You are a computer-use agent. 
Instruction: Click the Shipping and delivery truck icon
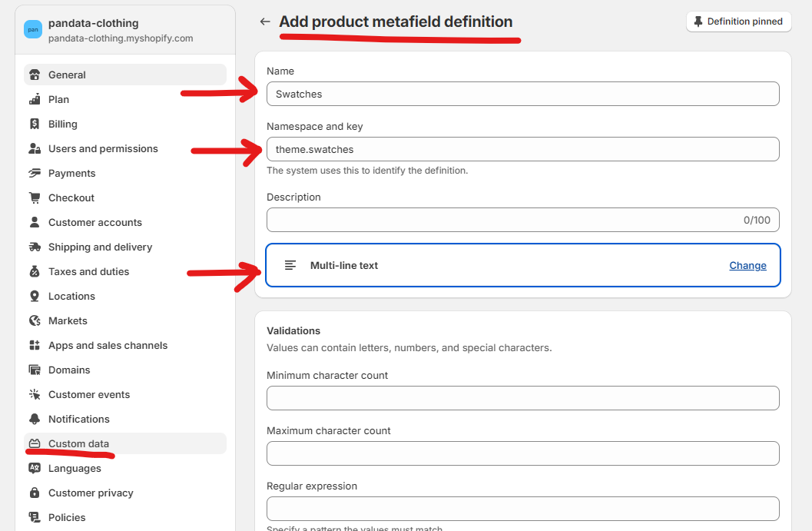pyautogui.click(x=35, y=247)
